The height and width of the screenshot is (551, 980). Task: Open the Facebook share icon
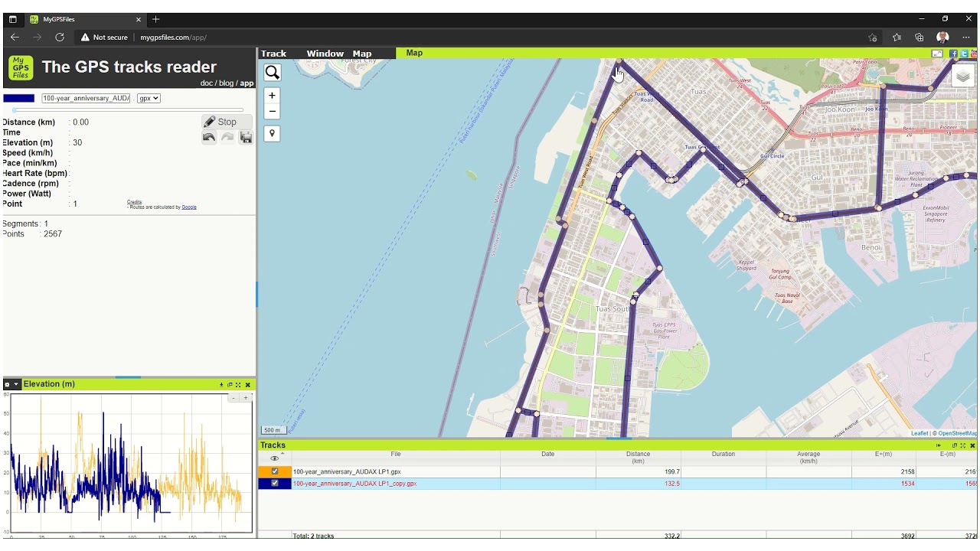[953, 54]
